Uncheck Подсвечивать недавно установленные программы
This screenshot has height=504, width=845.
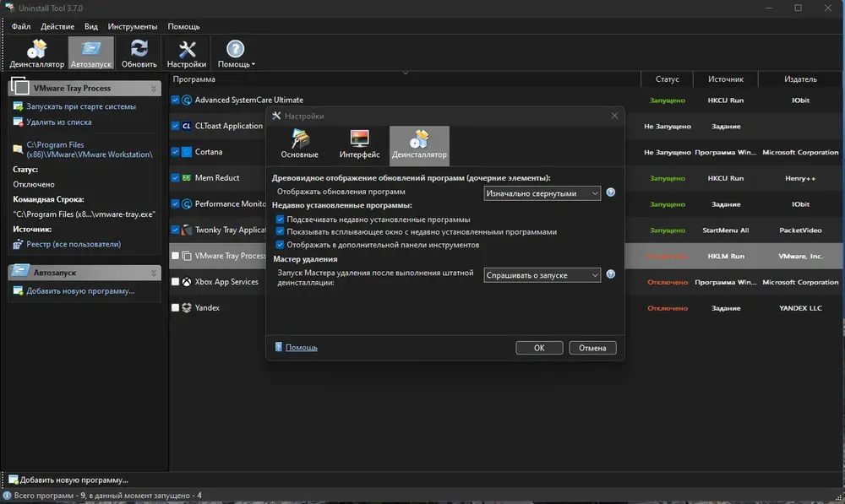[280, 219]
